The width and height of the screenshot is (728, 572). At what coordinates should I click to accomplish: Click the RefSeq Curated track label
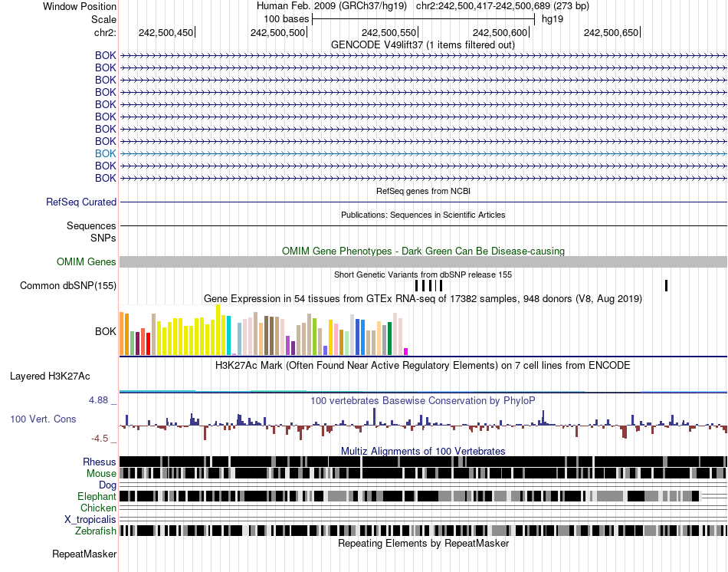81,202
